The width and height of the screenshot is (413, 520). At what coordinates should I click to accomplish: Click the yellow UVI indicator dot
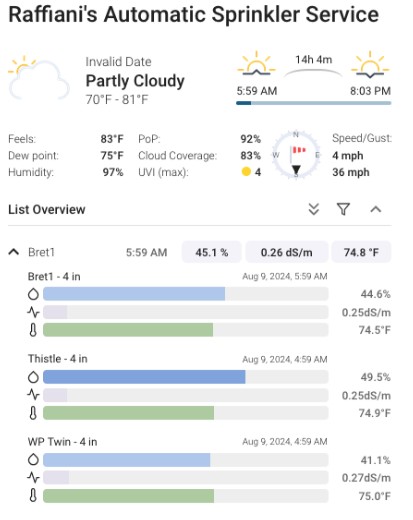click(x=246, y=172)
